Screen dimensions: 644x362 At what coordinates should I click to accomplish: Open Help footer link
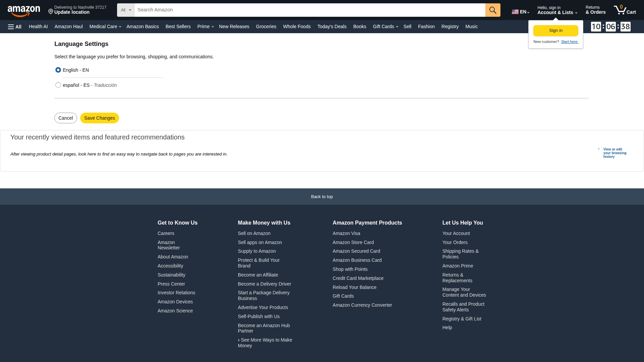tap(447, 327)
